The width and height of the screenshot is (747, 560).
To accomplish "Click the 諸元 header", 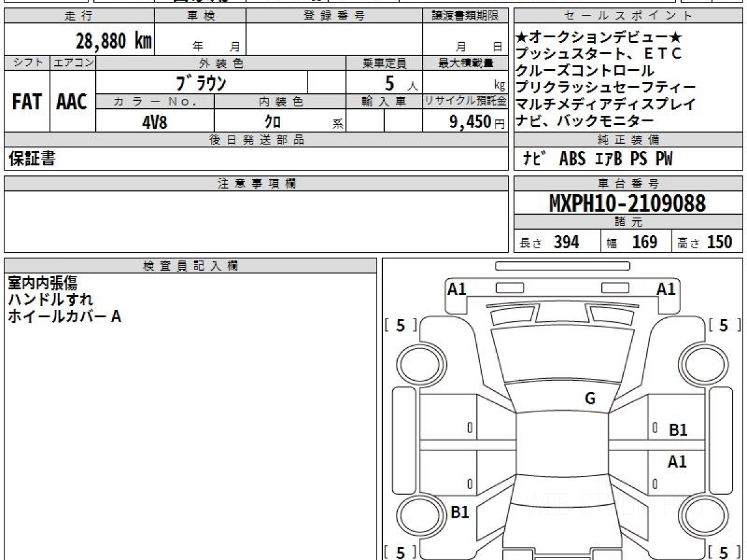I will (x=629, y=223).
